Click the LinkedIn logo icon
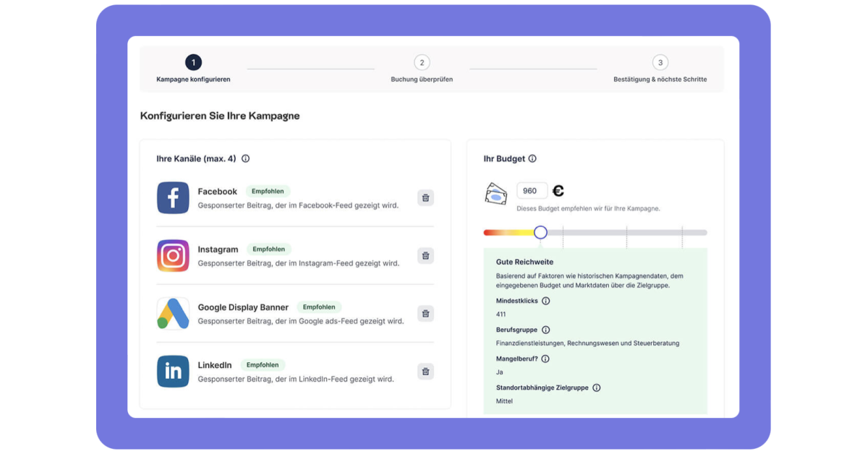This screenshot has width=868, height=454. click(x=173, y=372)
